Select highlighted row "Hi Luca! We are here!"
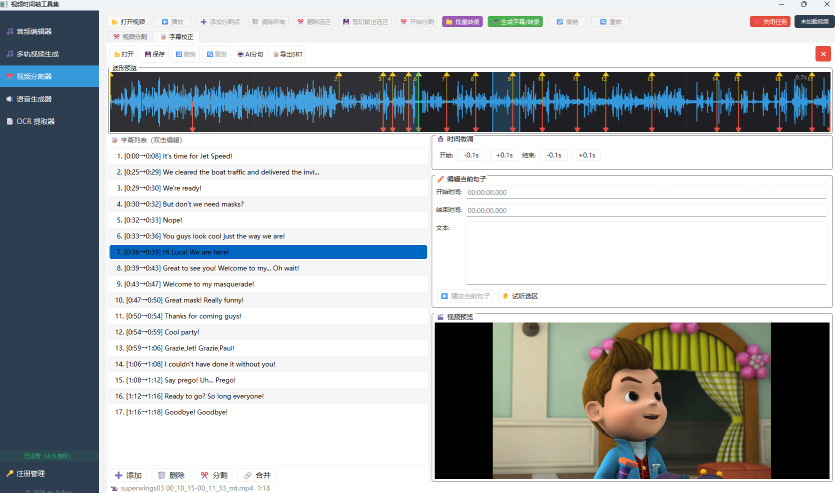The image size is (835, 493). pyautogui.click(x=268, y=252)
